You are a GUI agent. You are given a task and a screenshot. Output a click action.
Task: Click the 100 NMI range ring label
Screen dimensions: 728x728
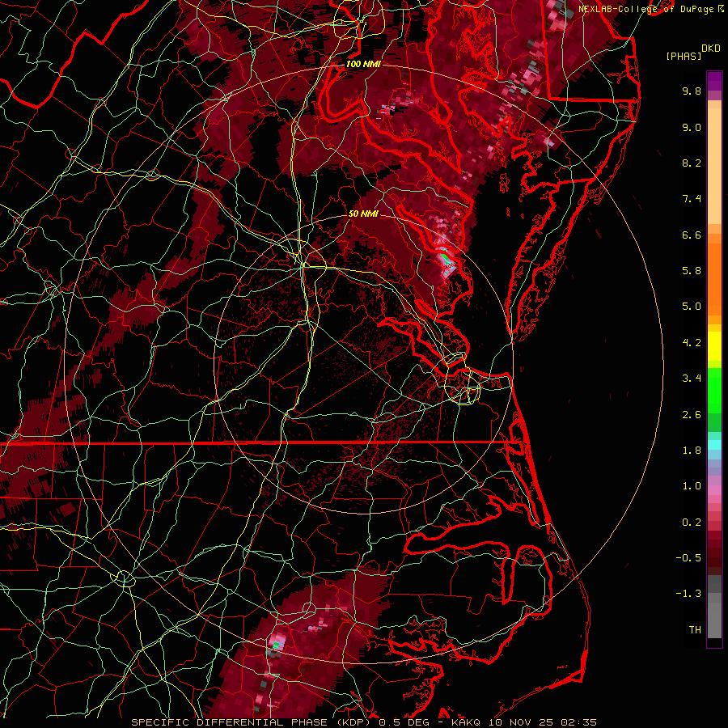(x=363, y=64)
